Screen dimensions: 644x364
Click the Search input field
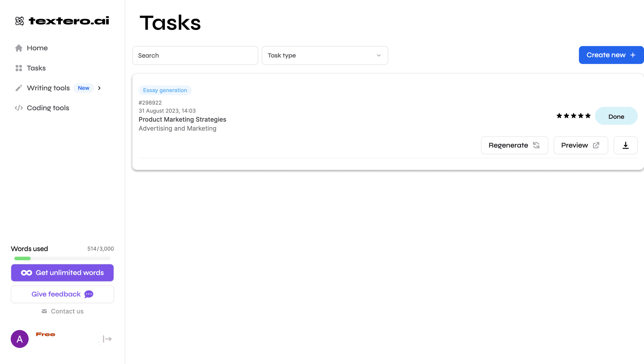(195, 55)
